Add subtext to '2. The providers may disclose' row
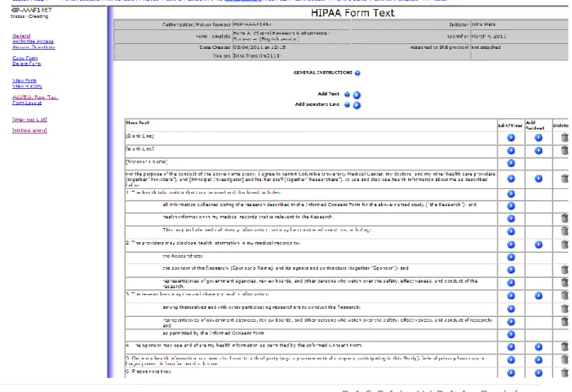The width and height of the screenshot is (572, 392). (539, 244)
